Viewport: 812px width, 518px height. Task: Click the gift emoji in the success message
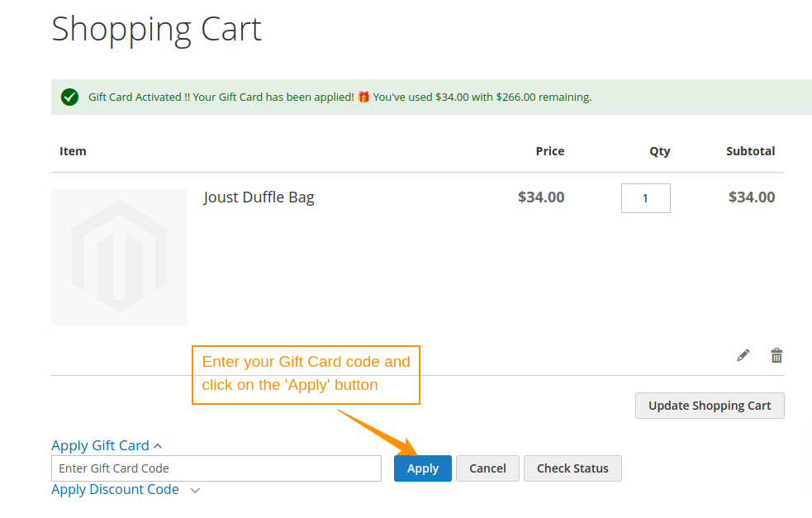click(363, 97)
